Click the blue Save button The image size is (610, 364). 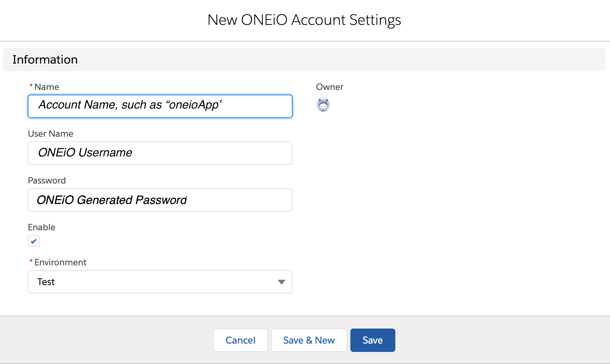[x=373, y=340]
